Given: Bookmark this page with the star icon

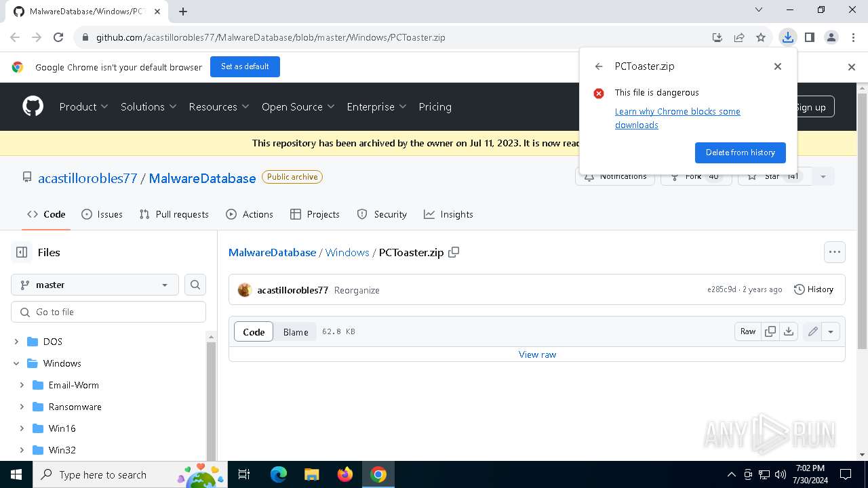Looking at the screenshot, I should click(x=761, y=37).
